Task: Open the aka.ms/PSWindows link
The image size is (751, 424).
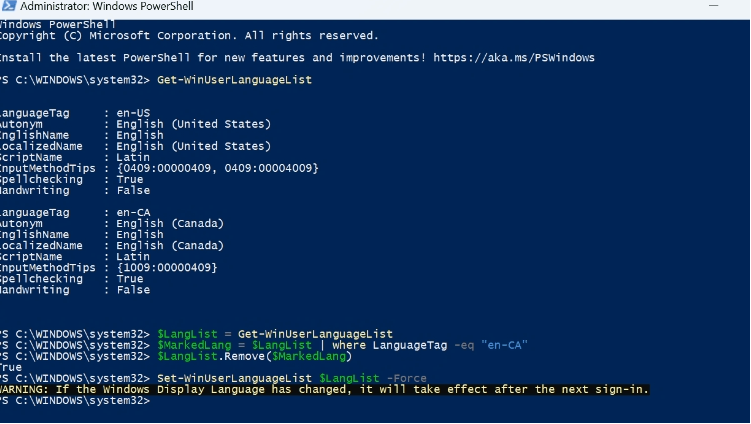Action: tap(514, 58)
